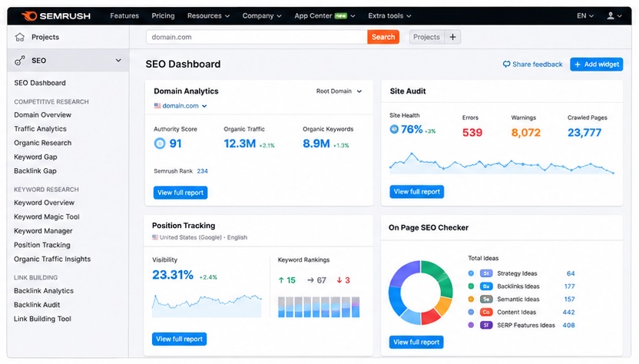Select SEO Dashboard in the sidebar
Screen dimensions: 639x364
tap(40, 83)
